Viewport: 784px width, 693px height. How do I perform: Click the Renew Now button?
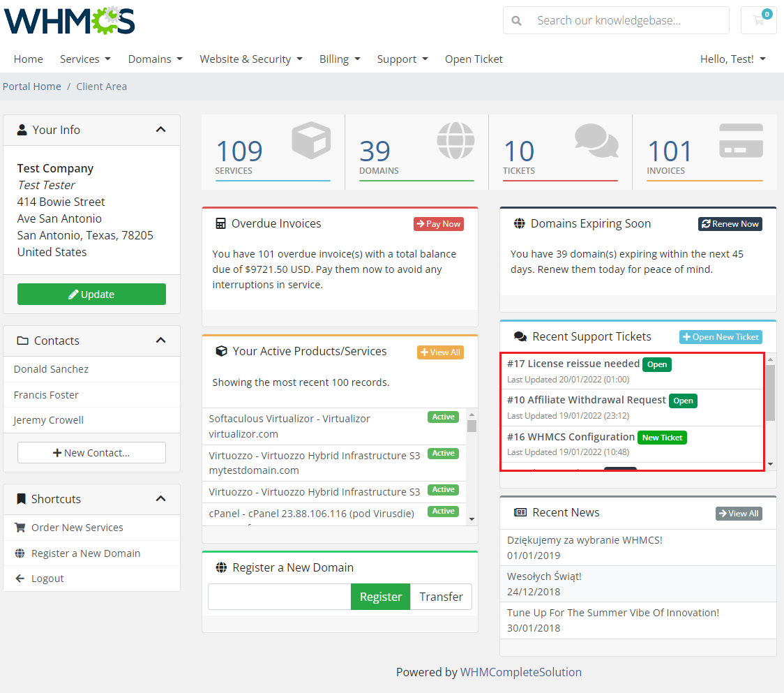(730, 223)
